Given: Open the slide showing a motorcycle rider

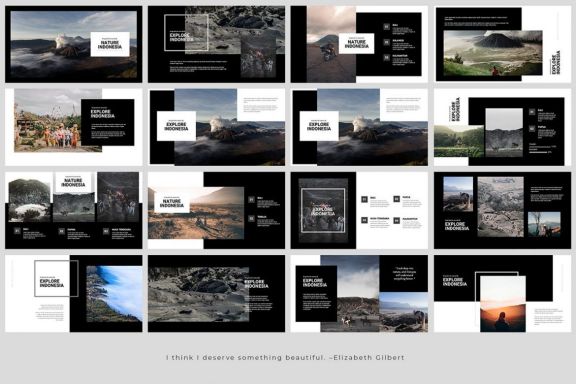Looking at the screenshot, I should click(359, 44).
